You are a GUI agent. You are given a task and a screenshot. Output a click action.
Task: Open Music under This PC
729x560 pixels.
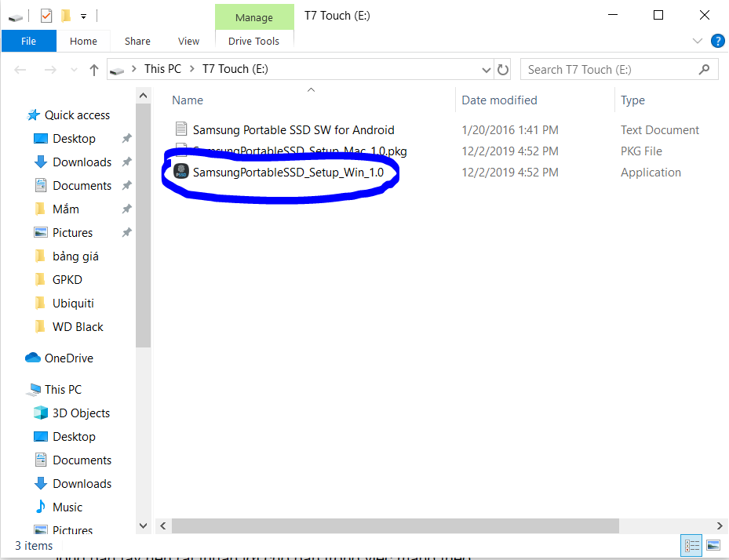point(67,507)
